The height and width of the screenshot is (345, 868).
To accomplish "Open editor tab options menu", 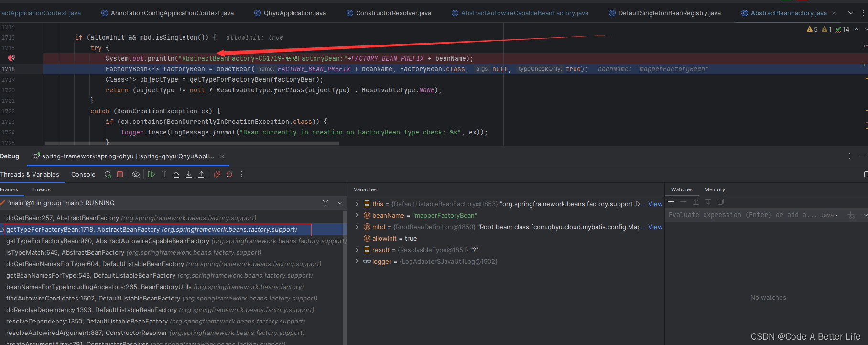I will pyautogui.click(x=863, y=13).
